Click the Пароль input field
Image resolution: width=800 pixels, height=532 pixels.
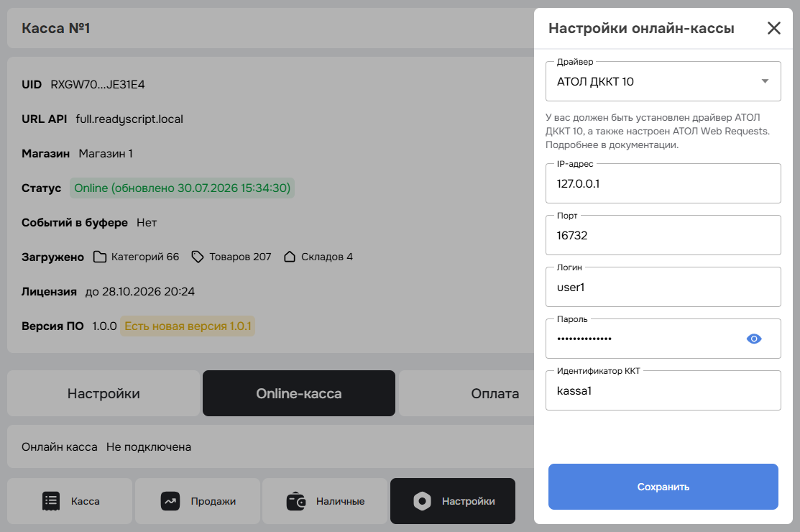[x=663, y=339]
